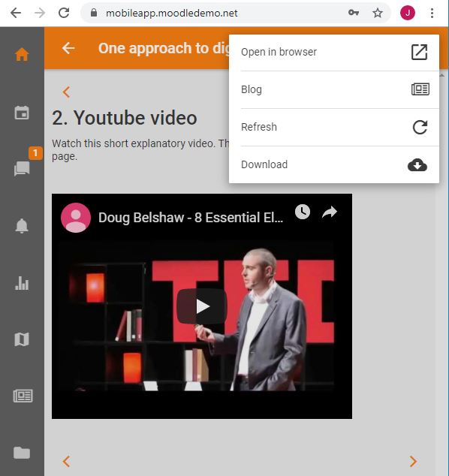Open the Home icon in sidebar
The height and width of the screenshot is (476, 449).
point(22,55)
